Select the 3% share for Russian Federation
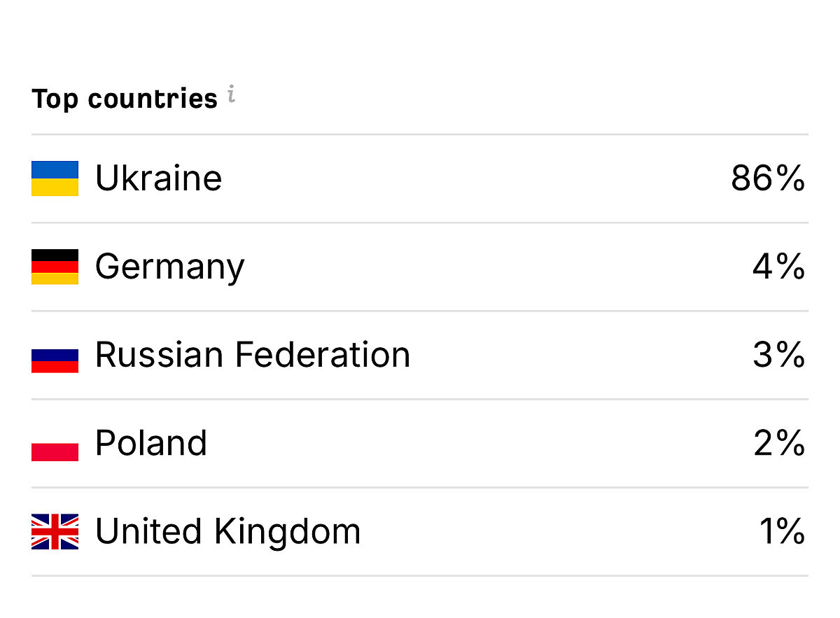Viewport: 840px width, 618px height. tap(778, 355)
